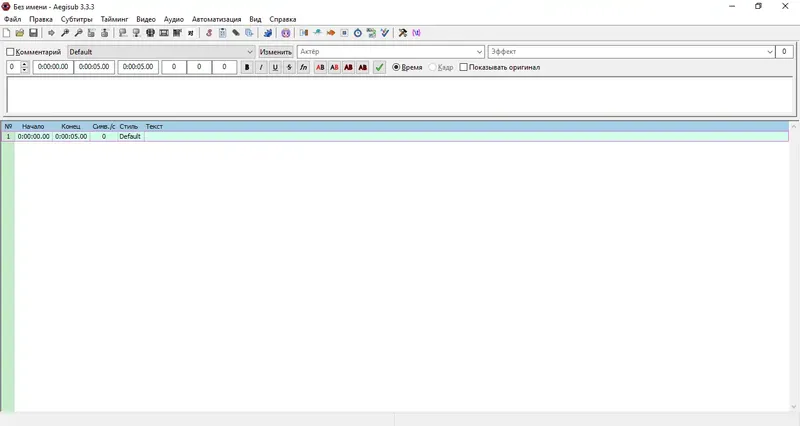Open the Тайминг menu
This screenshot has width=800, height=426.
114,19
